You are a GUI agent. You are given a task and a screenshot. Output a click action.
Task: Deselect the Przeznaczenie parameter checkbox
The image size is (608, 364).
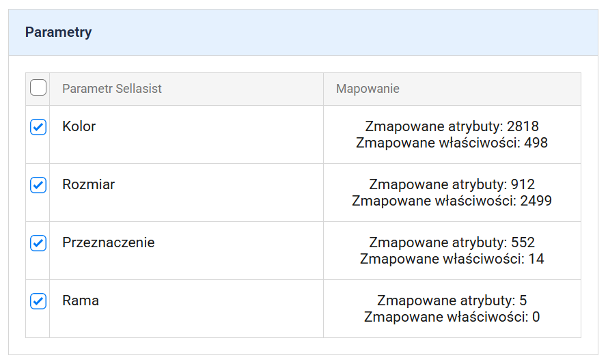[38, 243]
